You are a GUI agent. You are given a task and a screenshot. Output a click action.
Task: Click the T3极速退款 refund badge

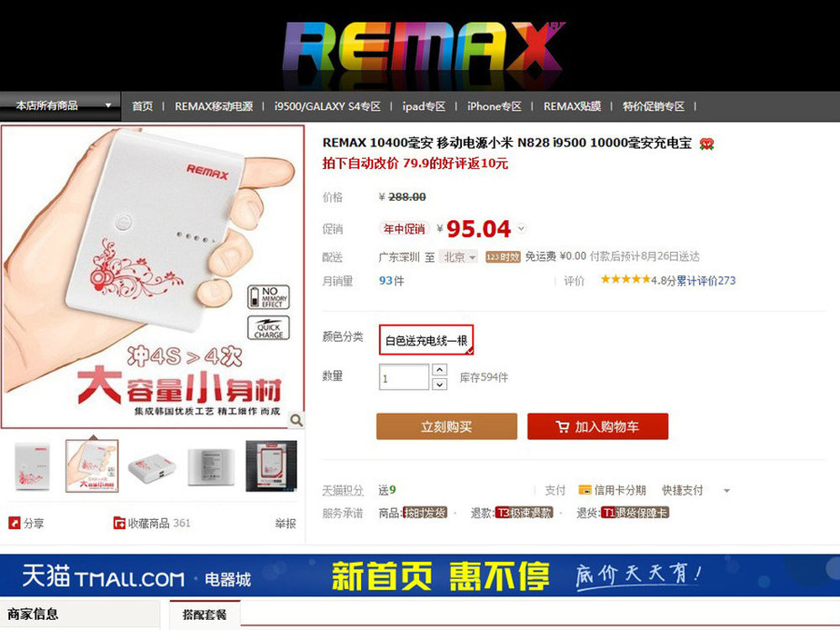click(x=523, y=512)
